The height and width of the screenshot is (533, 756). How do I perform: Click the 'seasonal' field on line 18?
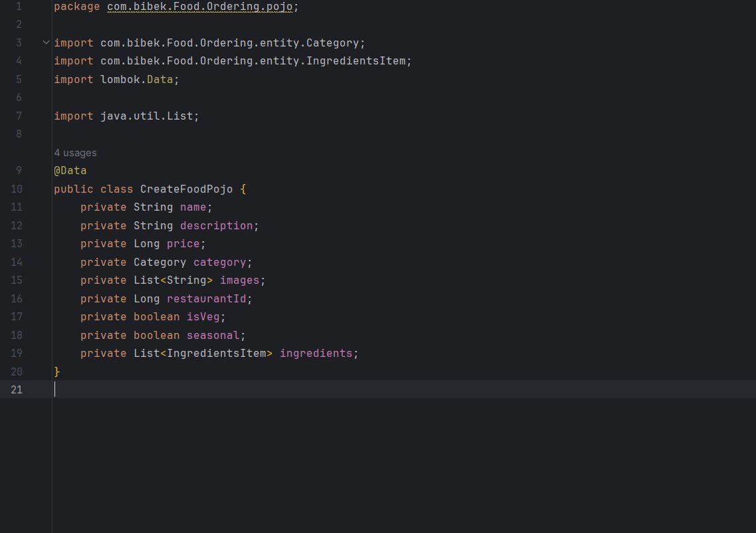(x=213, y=335)
